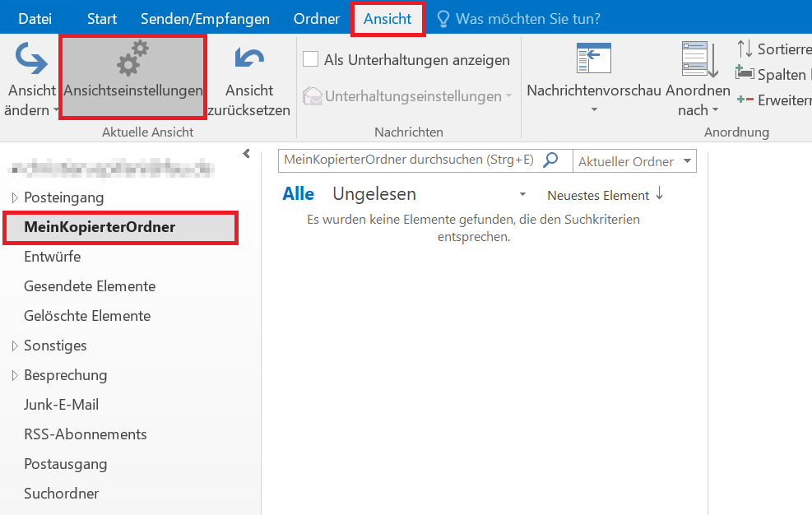Image resolution: width=812 pixels, height=515 pixels.
Task: Expand the Posteingang folder tree
Action: pos(15,198)
